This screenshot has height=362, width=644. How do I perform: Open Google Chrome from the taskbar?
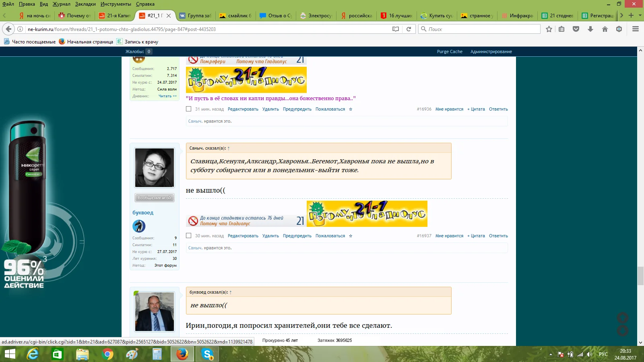(107, 354)
